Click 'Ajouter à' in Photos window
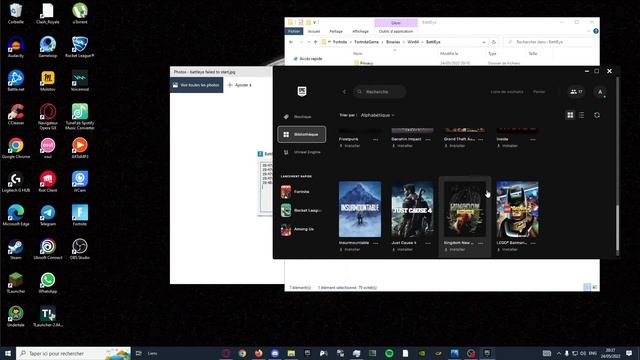Screen dimensions: 640x360 coord(240,85)
